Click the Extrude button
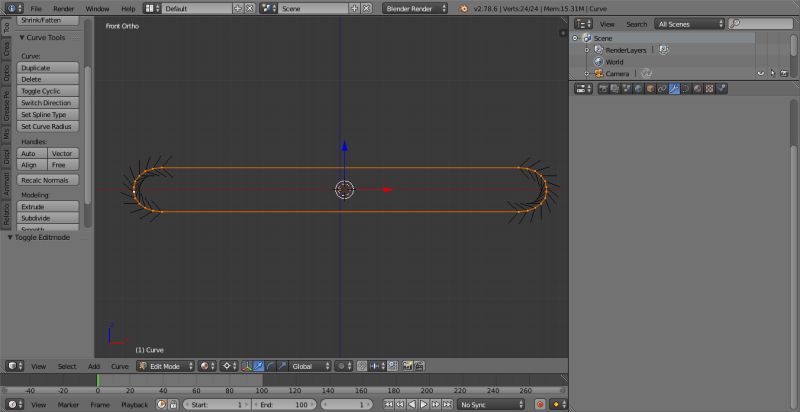 [x=48, y=207]
